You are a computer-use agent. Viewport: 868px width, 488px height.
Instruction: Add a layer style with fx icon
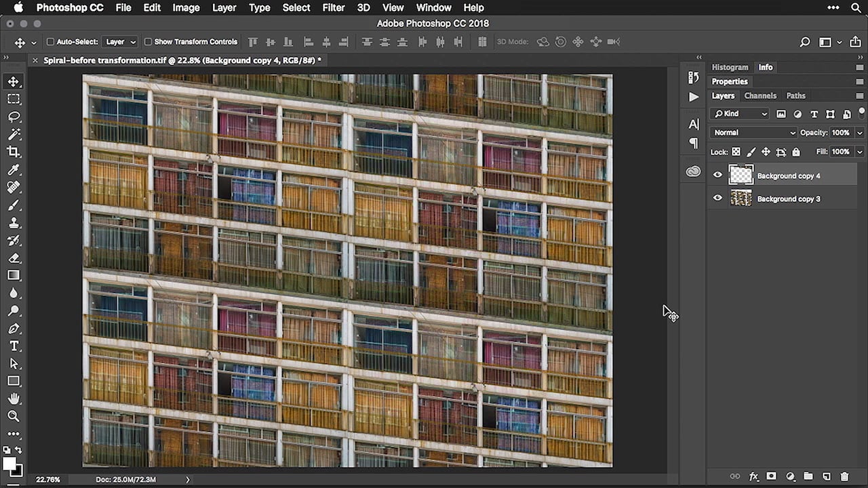click(753, 476)
